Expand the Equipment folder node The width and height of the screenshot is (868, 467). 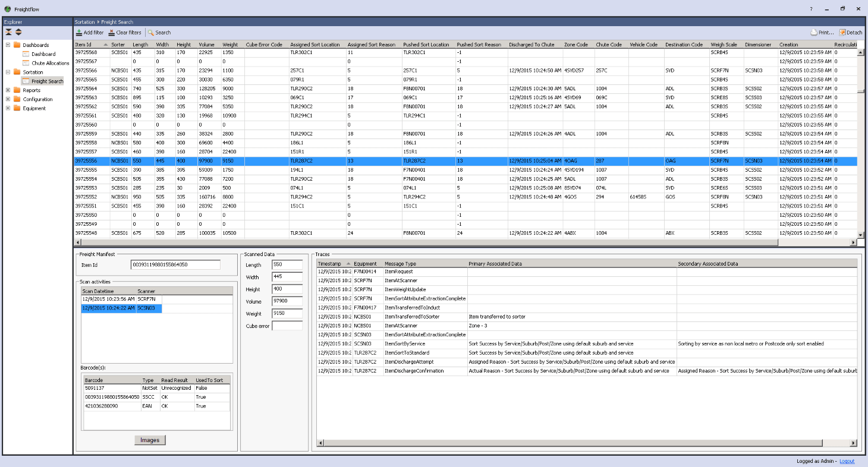(x=8, y=108)
